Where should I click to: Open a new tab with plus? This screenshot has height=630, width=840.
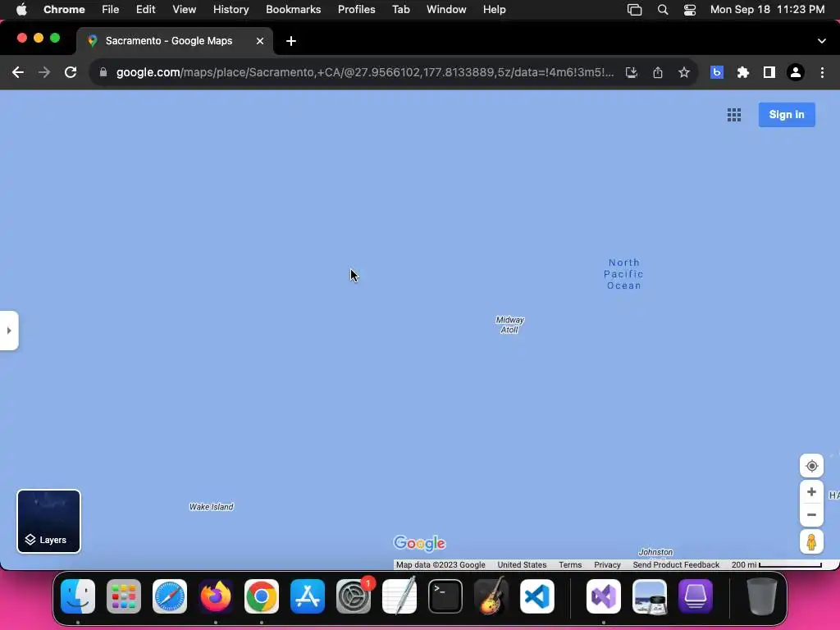[x=291, y=41]
